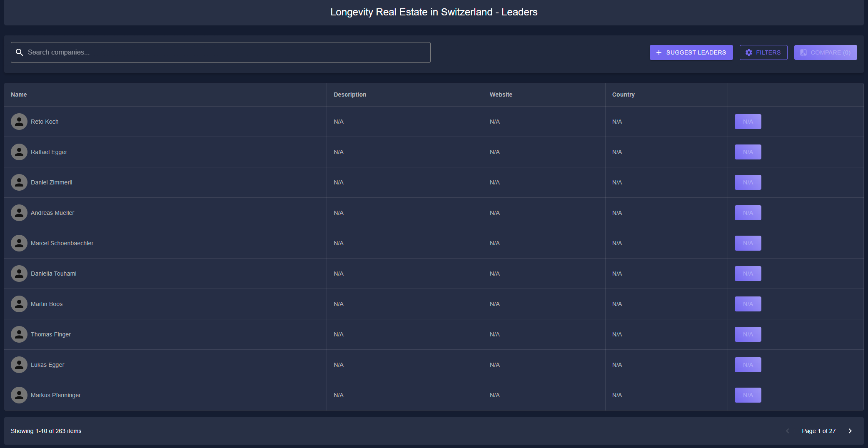The width and height of the screenshot is (868, 448).
Task: Click Daniella Touhami's avatar icon
Action: (19, 274)
